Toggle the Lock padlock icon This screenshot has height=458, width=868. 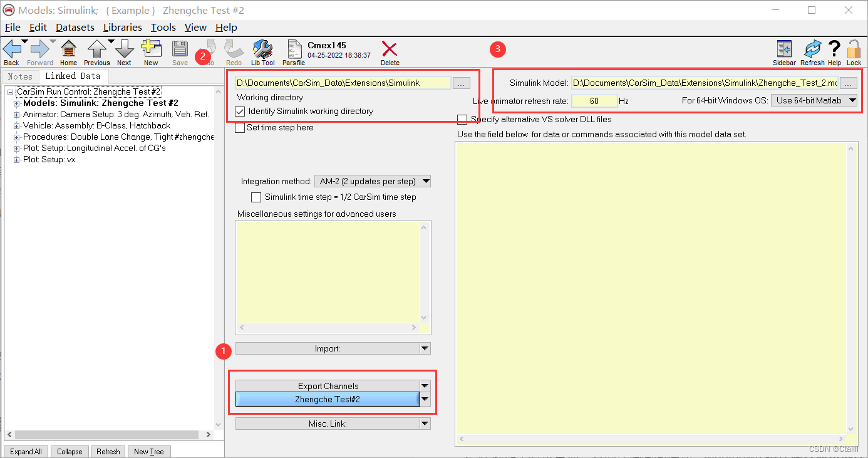tap(854, 49)
